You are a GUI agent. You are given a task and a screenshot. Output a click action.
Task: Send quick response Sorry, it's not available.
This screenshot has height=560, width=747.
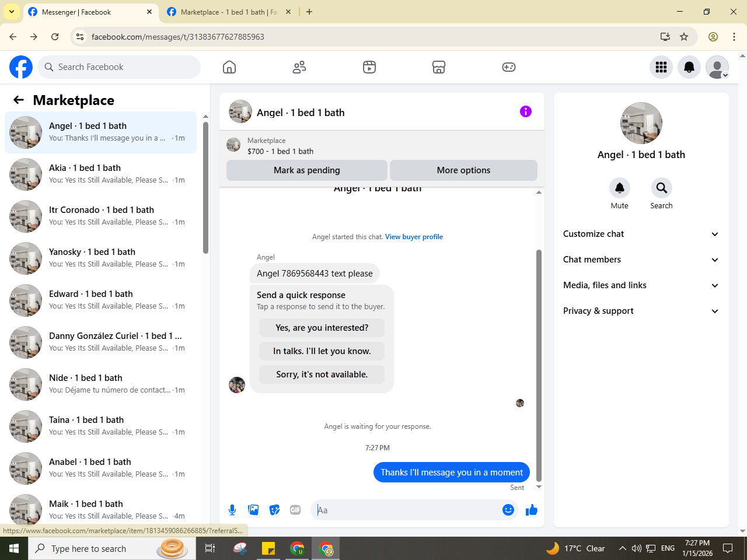[x=322, y=374]
